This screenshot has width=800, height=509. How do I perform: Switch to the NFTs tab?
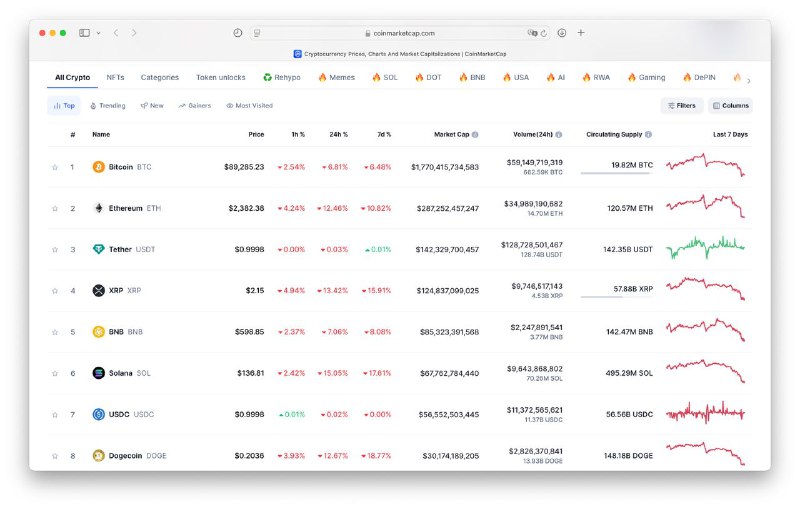click(116, 77)
